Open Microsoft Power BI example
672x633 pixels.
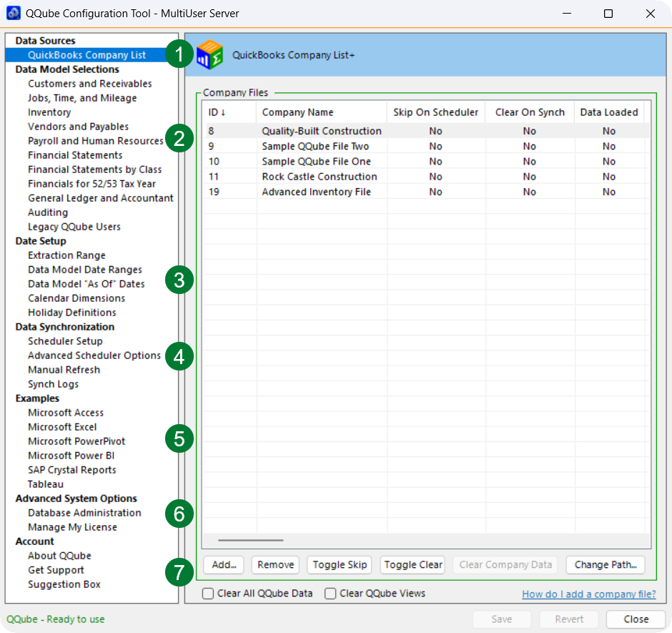pos(71,456)
